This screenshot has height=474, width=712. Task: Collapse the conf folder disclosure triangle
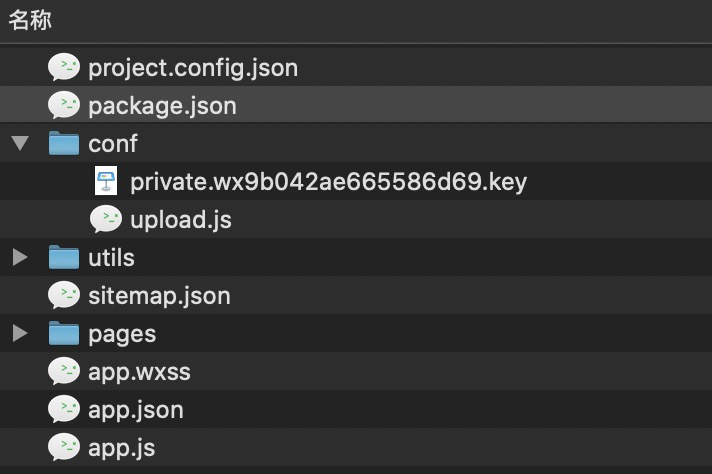tap(20, 143)
